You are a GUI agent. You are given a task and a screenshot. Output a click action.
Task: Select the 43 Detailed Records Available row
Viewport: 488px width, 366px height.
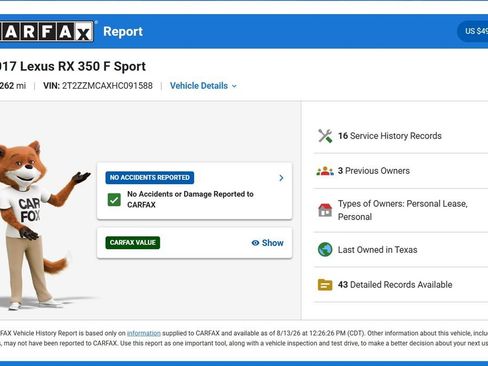400,285
